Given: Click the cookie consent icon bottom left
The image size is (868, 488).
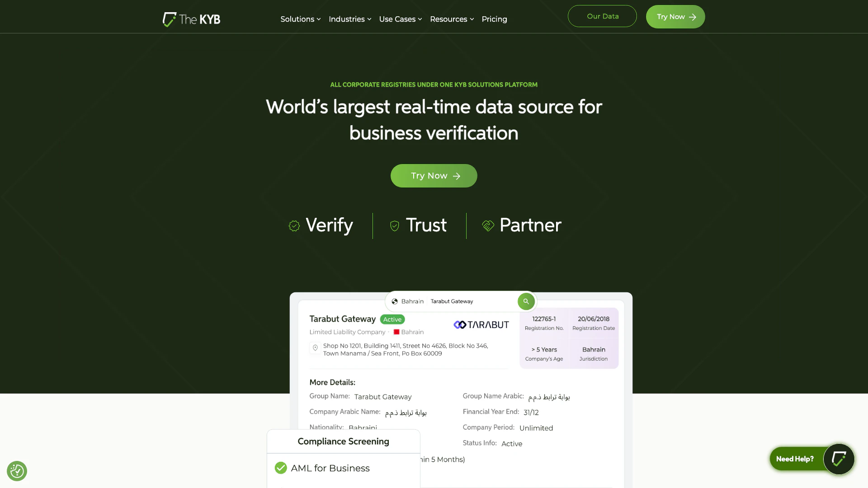Looking at the screenshot, I should point(17,471).
